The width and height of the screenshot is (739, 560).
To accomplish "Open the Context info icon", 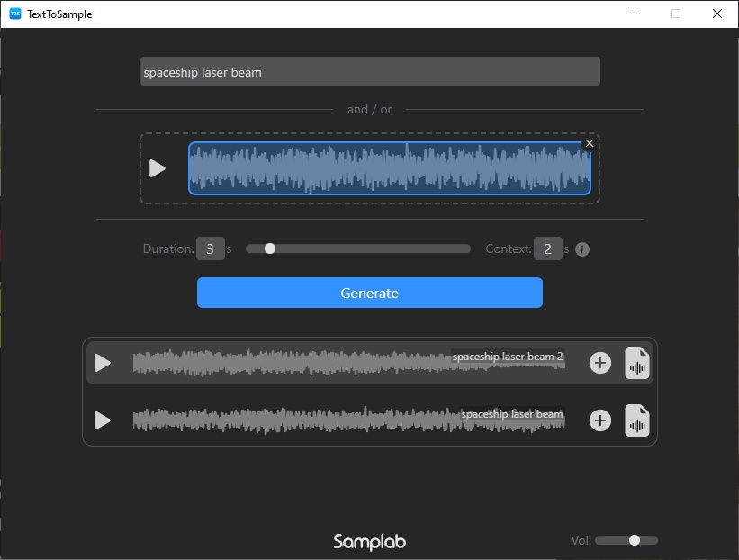I will 582,249.
